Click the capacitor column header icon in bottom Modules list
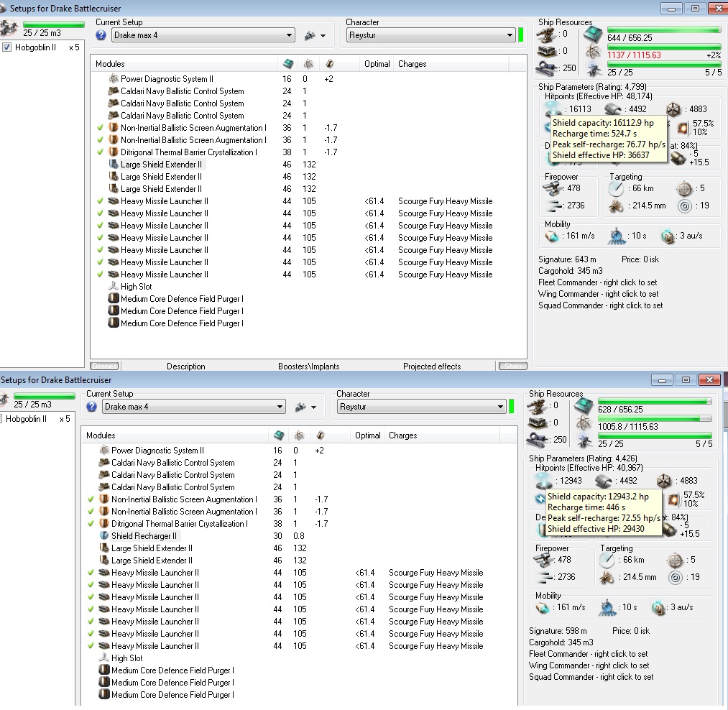 (x=321, y=435)
